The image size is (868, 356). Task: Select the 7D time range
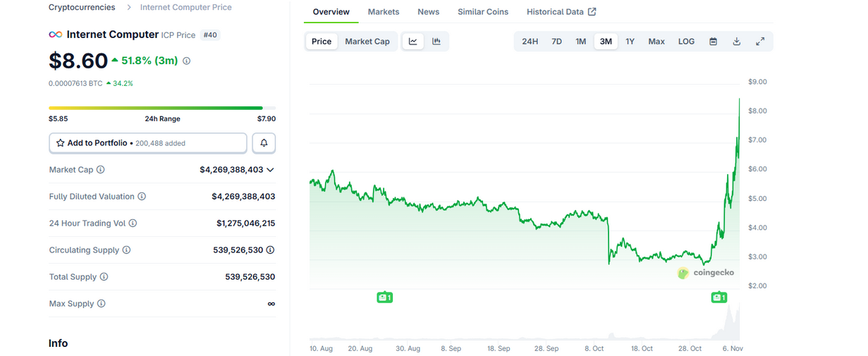(x=556, y=42)
